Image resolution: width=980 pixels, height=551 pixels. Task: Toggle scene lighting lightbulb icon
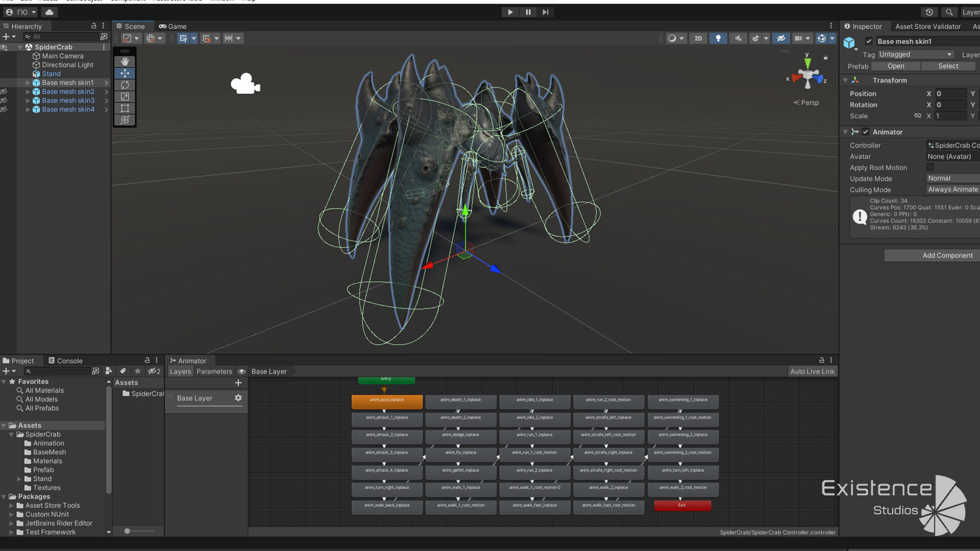(x=718, y=38)
